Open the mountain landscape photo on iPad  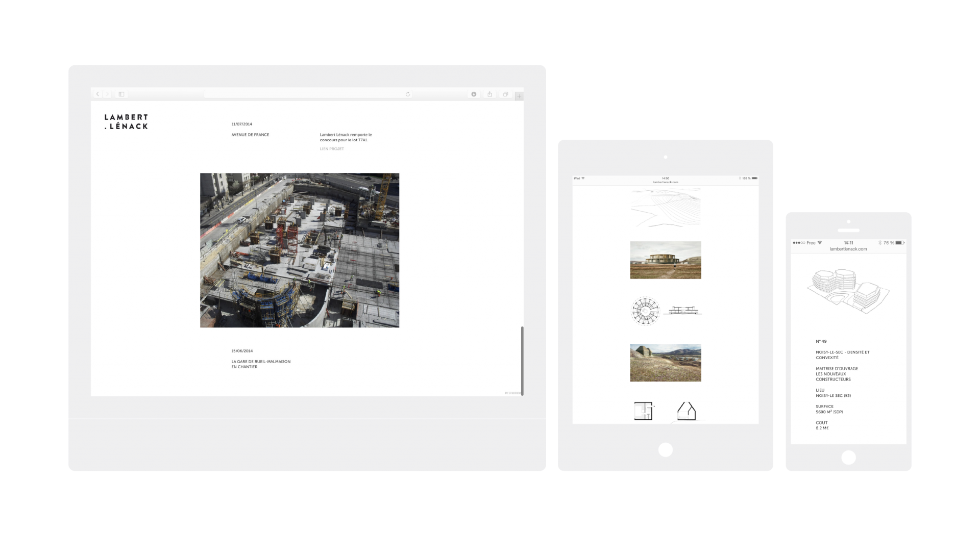click(666, 363)
